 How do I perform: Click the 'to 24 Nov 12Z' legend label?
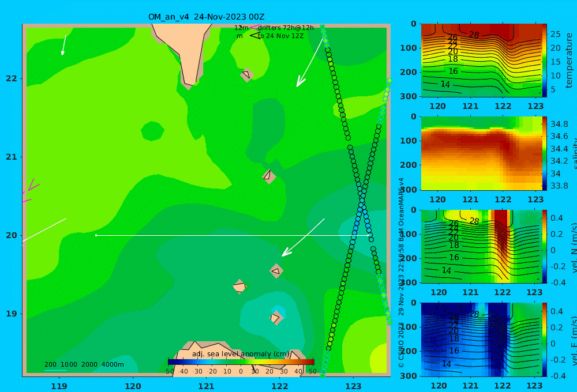pos(281,36)
